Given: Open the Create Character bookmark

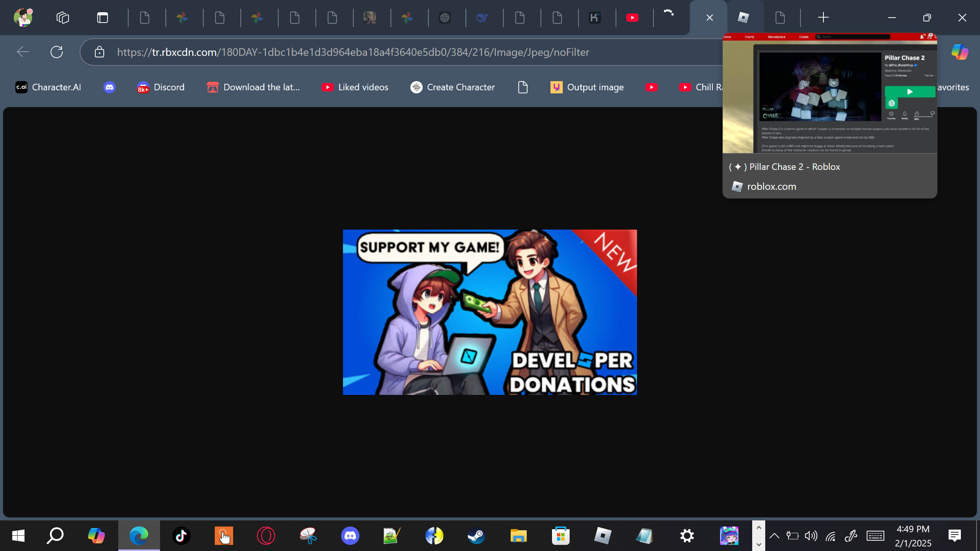Looking at the screenshot, I should (x=452, y=87).
